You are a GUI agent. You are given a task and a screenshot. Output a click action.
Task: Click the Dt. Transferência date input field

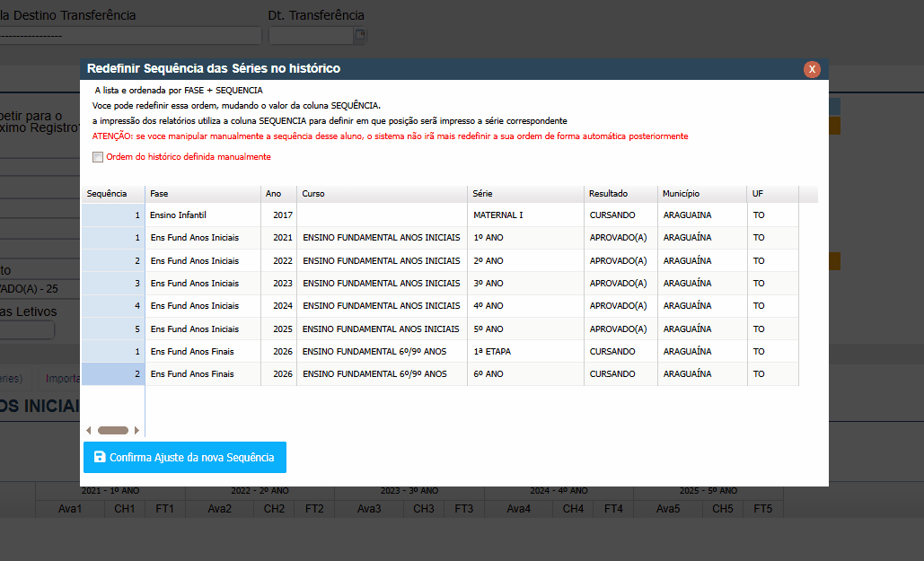coord(310,36)
